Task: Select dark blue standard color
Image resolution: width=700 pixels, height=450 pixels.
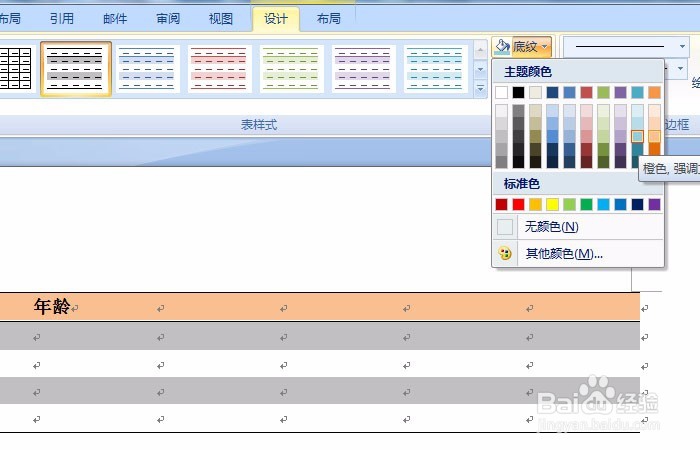Action: click(637, 204)
